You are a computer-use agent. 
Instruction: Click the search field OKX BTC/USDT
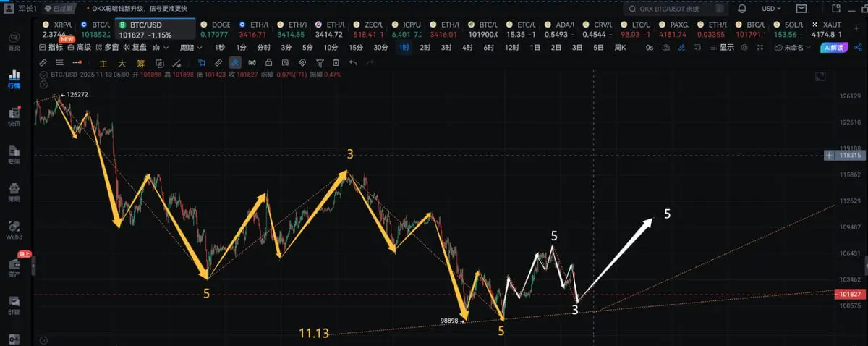point(676,9)
